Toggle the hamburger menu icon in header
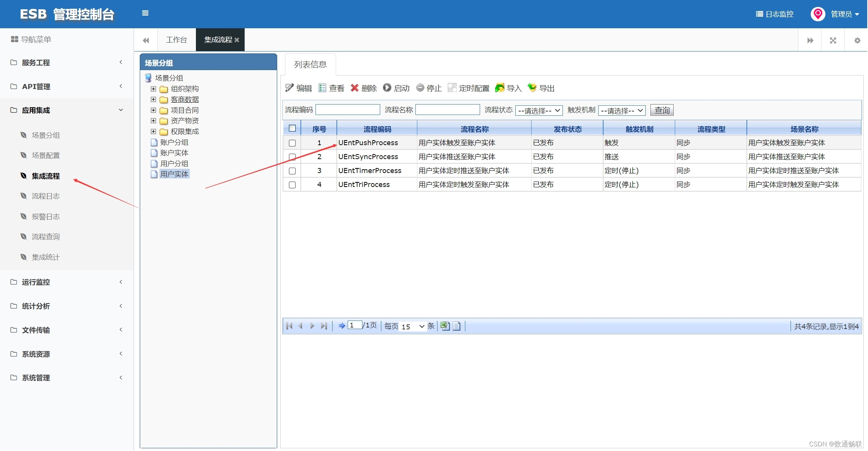The image size is (868, 451). (145, 13)
